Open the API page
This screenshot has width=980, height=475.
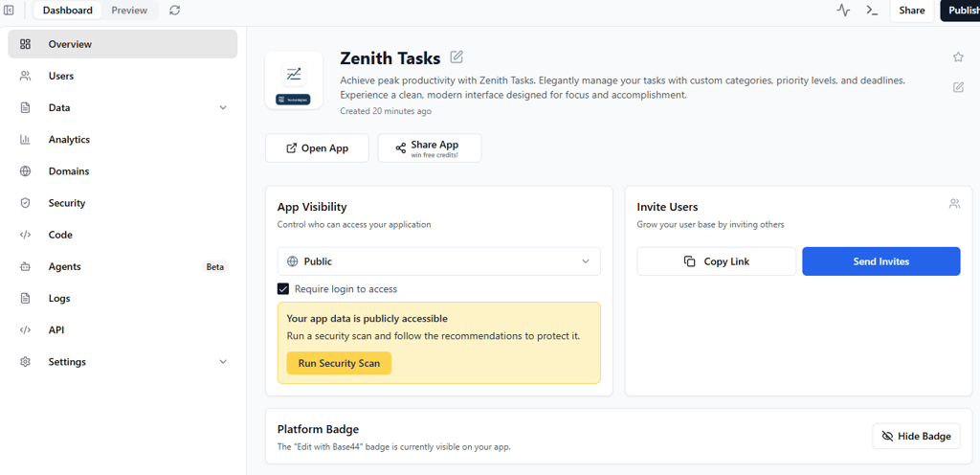point(122,330)
